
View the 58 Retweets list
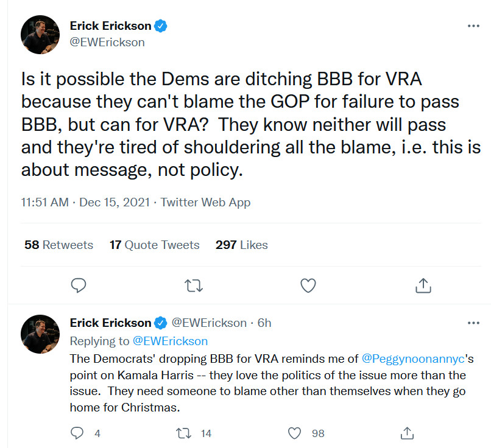click(58, 245)
